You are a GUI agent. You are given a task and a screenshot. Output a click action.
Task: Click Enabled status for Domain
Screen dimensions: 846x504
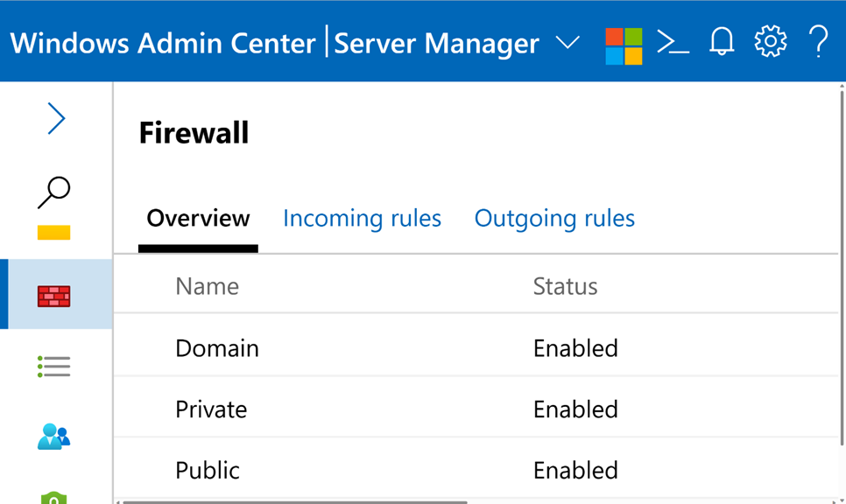tap(575, 348)
